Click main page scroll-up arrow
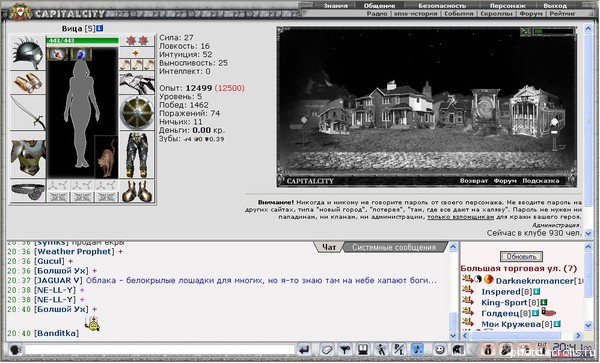 pyautogui.click(x=589, y=28)
